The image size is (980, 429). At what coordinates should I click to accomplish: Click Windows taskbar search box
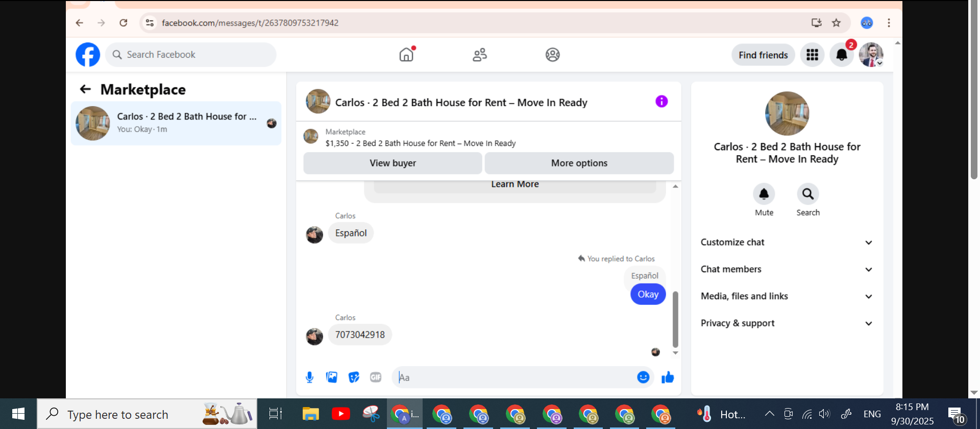[147, 414]
